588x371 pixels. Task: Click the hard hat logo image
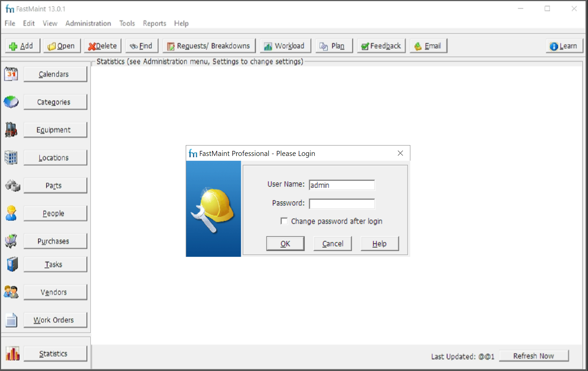click(x=213, y=209)
